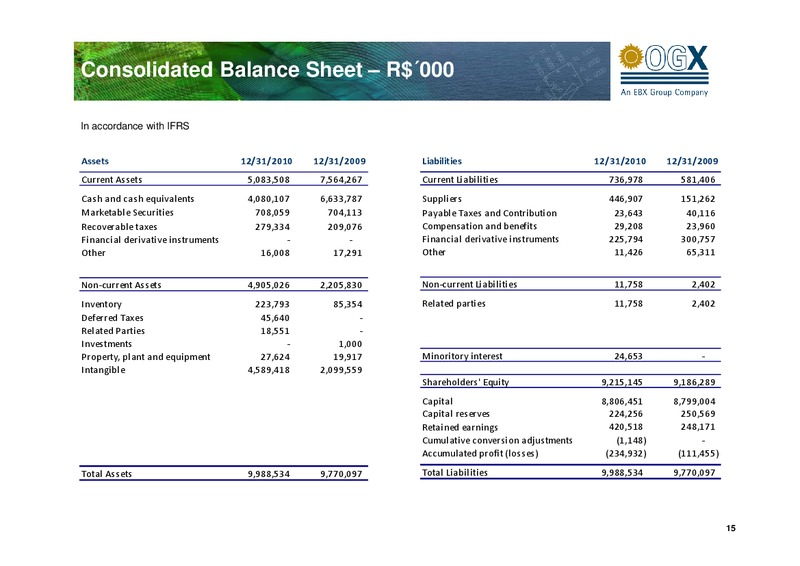Select Suppliers value 446,907
Viewport: 800px width, 566px height.
tap(626, 199)
